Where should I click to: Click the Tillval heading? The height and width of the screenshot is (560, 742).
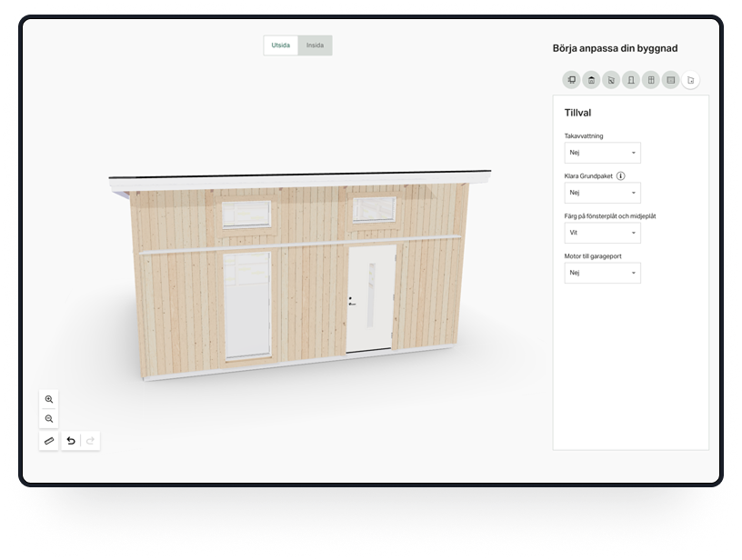tap(577, 113)
